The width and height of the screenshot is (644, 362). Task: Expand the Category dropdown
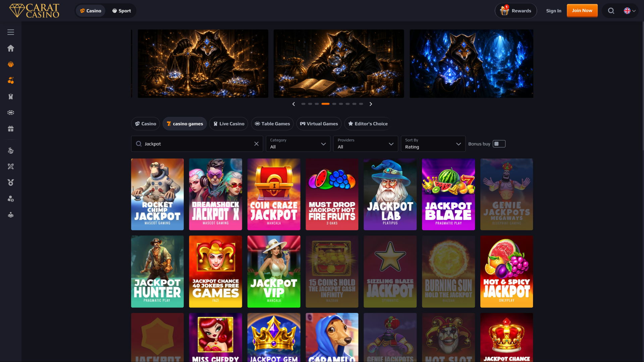298,144
